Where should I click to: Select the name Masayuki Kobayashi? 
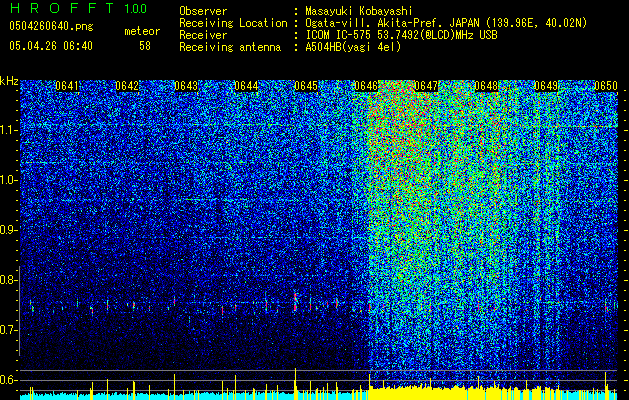click(359, 11)
